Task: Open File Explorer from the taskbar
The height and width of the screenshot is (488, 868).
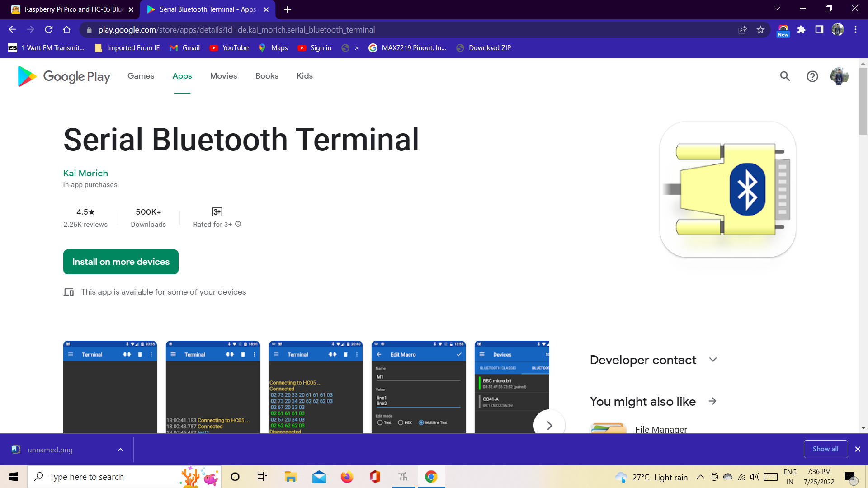Action: (x=290, y=477)
